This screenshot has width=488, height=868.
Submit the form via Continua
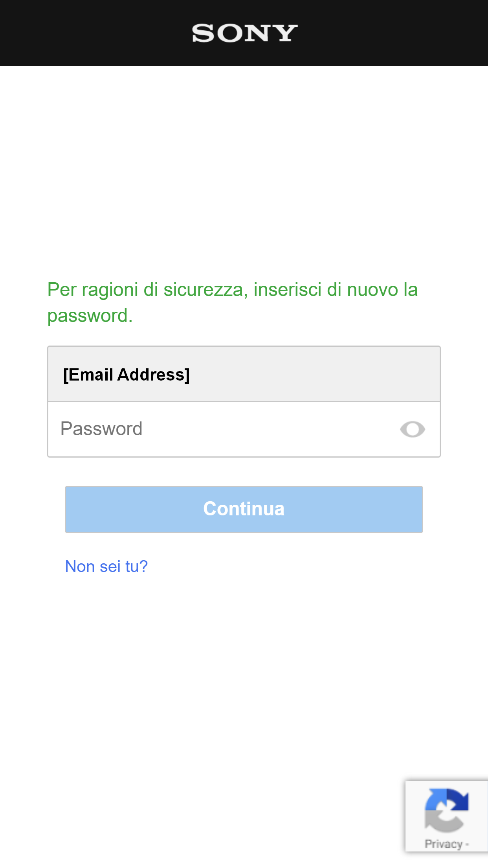point(244,509)
